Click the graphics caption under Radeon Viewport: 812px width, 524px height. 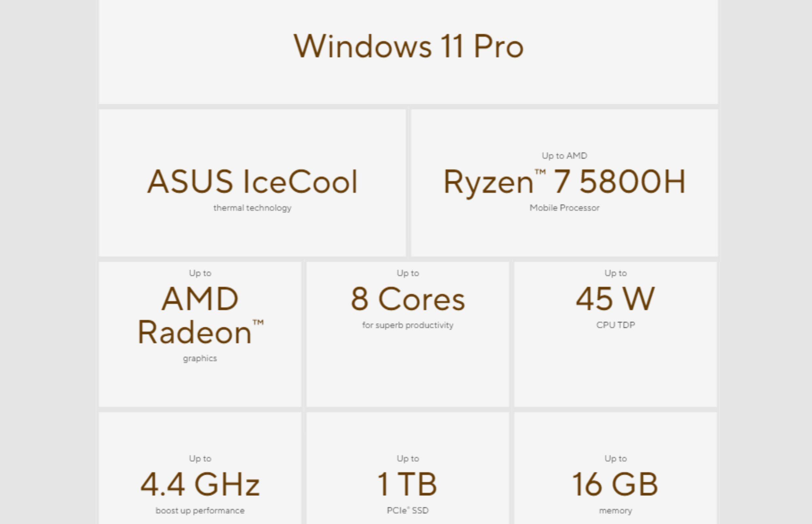pyautogui.click(x=200, y=358)
